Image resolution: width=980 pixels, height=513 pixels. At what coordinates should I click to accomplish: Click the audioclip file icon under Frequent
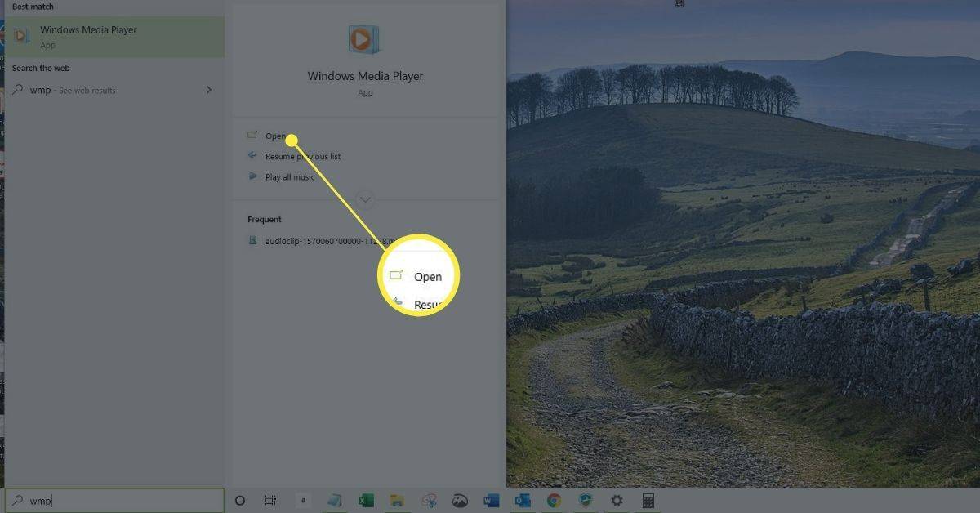(253, 241)
